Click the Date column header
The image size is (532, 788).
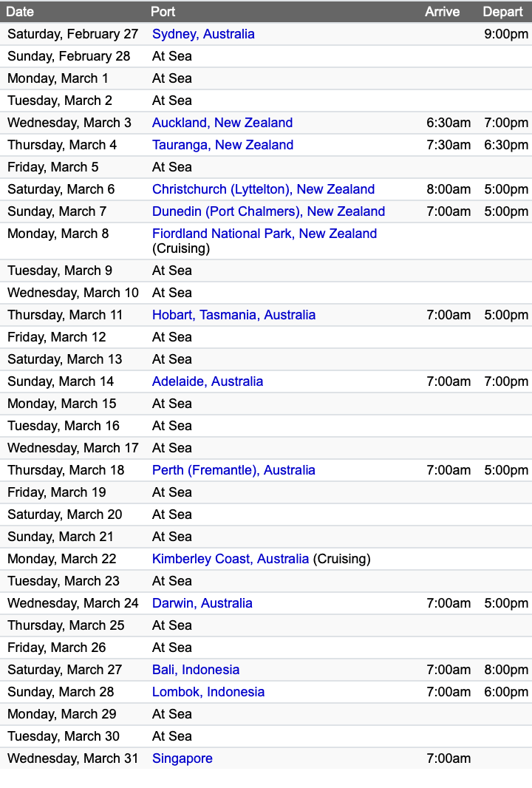coord(20,12)
